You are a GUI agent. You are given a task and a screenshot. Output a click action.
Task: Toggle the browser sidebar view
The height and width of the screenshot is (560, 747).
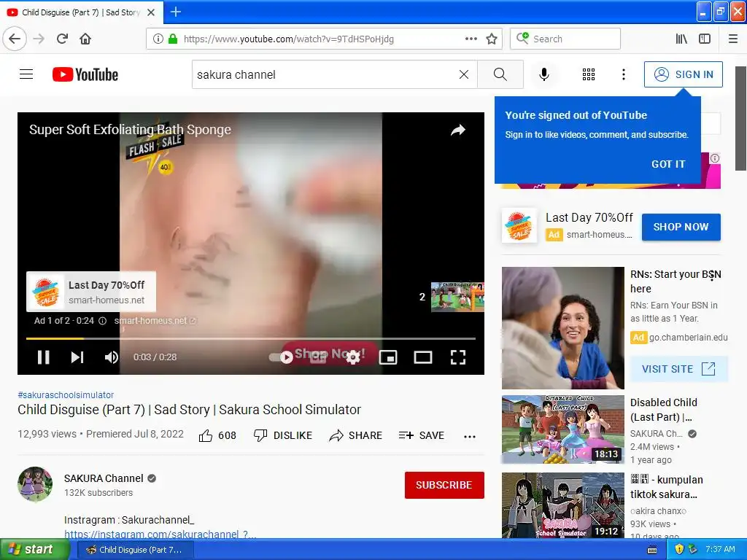pyautogui.click(x=705, y=39)
